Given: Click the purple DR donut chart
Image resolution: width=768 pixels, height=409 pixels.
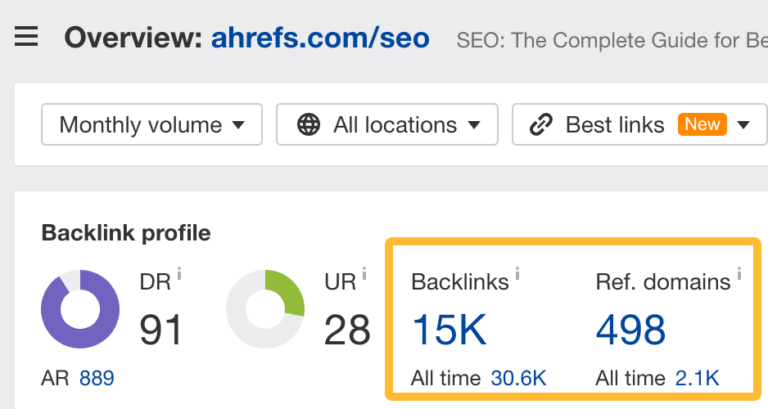Looking at the screenshot, I should [80, 309].
